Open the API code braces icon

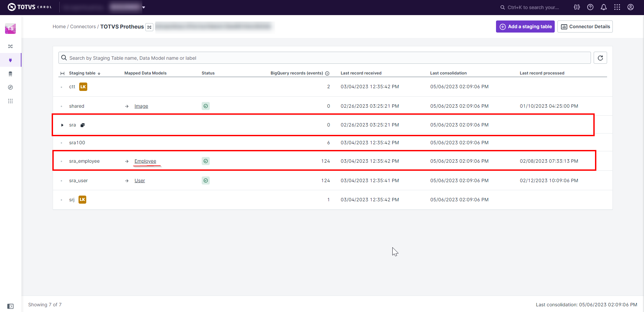click(577, 7)
